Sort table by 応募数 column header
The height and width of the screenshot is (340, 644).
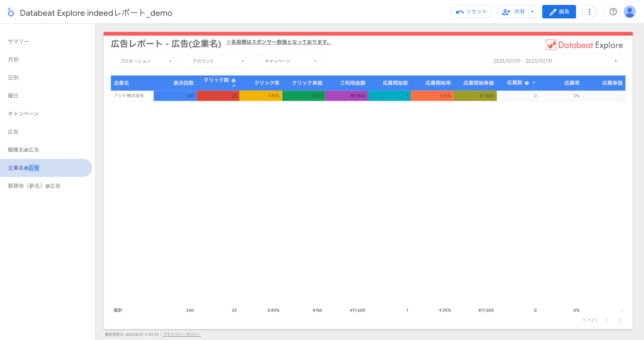(x=514, y=83)
